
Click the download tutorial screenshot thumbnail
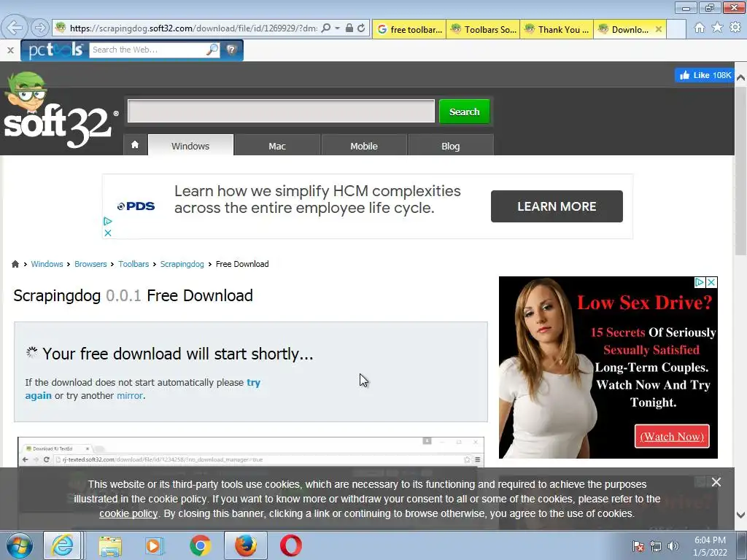pyautogui.click(x=251, y=452)
